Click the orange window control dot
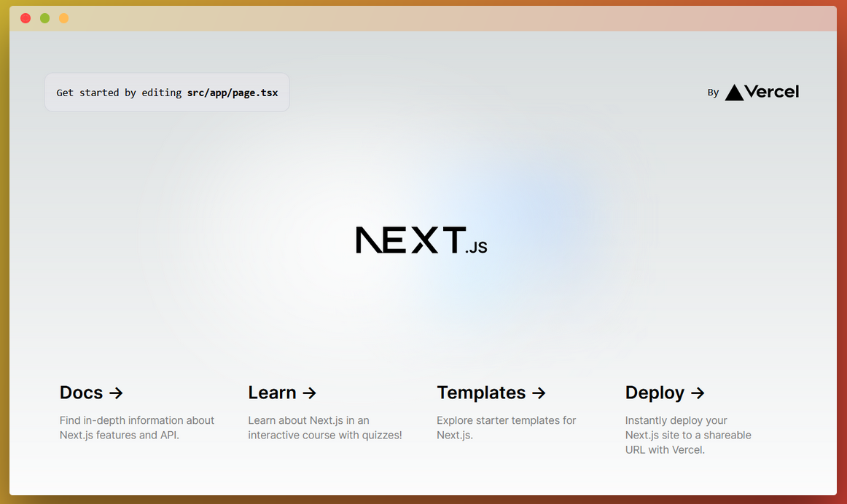This screenshot has height=504, width=847. pyautogui.click(x=63, y=18)
